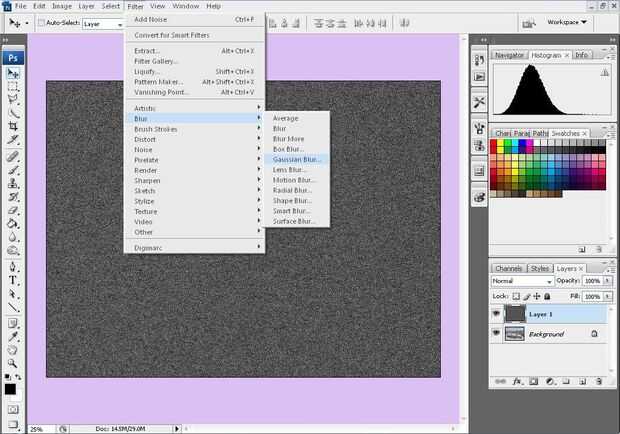Click the zoom percentage field
Screen dimensions: 620x434
[40, 429]
